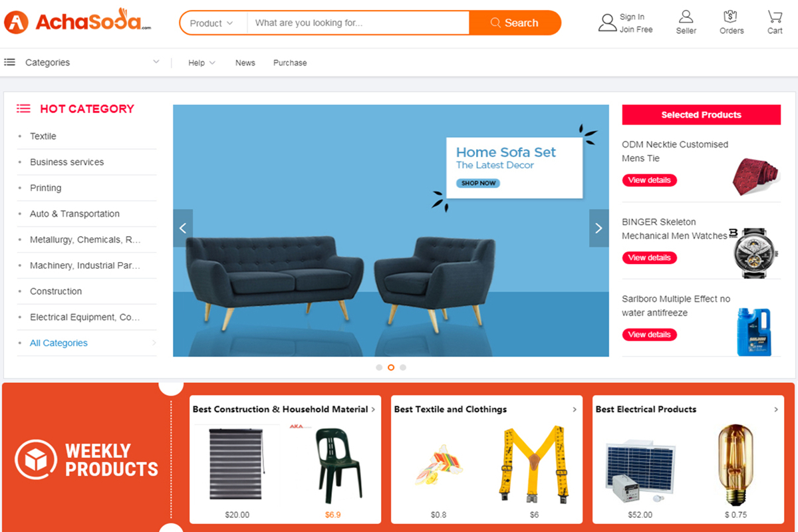Image resolution: width=798 pixels, height=532 pixels.
Task: Click the search text input field
Action: pyautogui.click(x=358, y=23)
